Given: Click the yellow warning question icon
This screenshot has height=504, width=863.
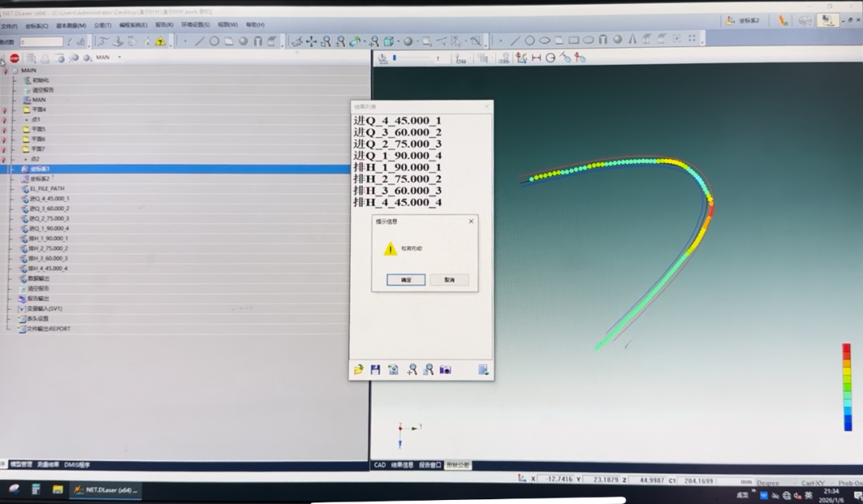Looking at the screenshot, I should (x=160, y=42).
